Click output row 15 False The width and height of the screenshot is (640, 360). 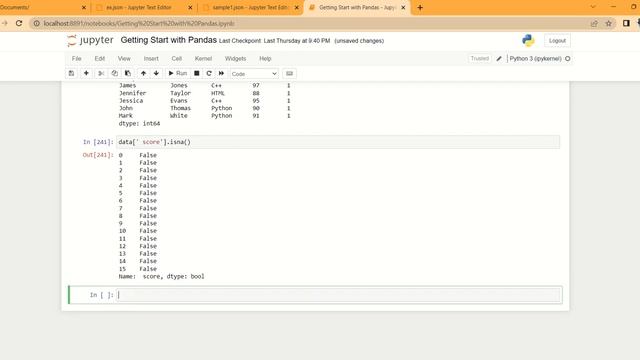pyautogui.click(x=138, y=269)
